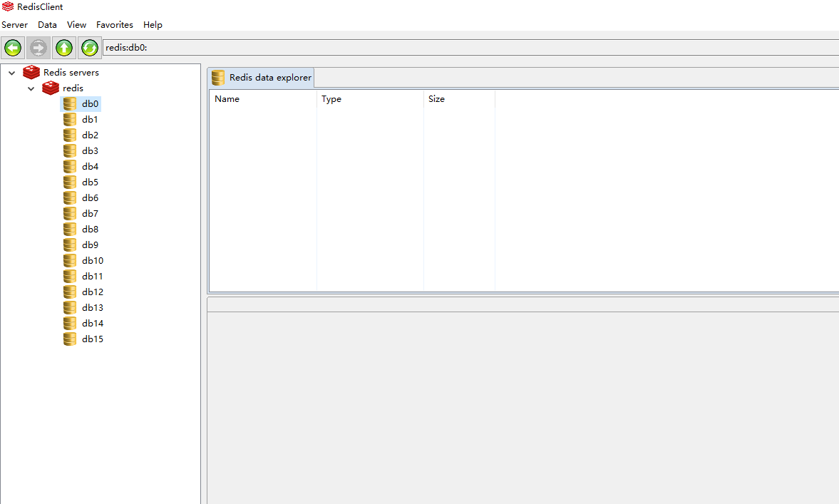The width and height of the screenshot is (839, 504).
Task: Click the db6 database icon
Action: point(70,197)
